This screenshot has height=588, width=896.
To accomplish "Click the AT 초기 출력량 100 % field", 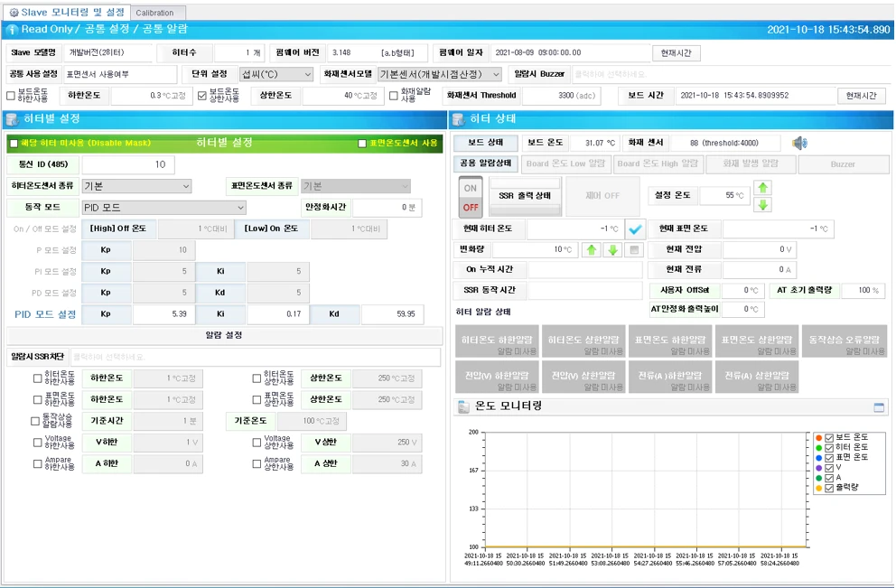I will click(863, 290).
